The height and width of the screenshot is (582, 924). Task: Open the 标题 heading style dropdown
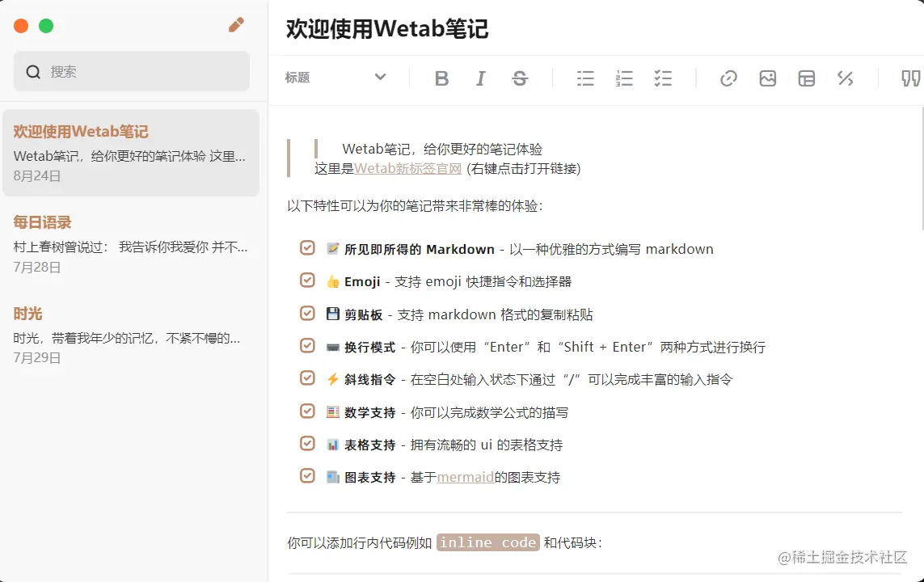pyautogui.click(x=336, y=77)
